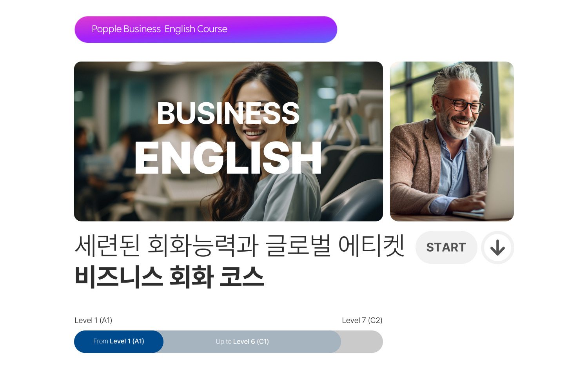Select the purple Popple Business English Course banner

click(x=206, y=29)
